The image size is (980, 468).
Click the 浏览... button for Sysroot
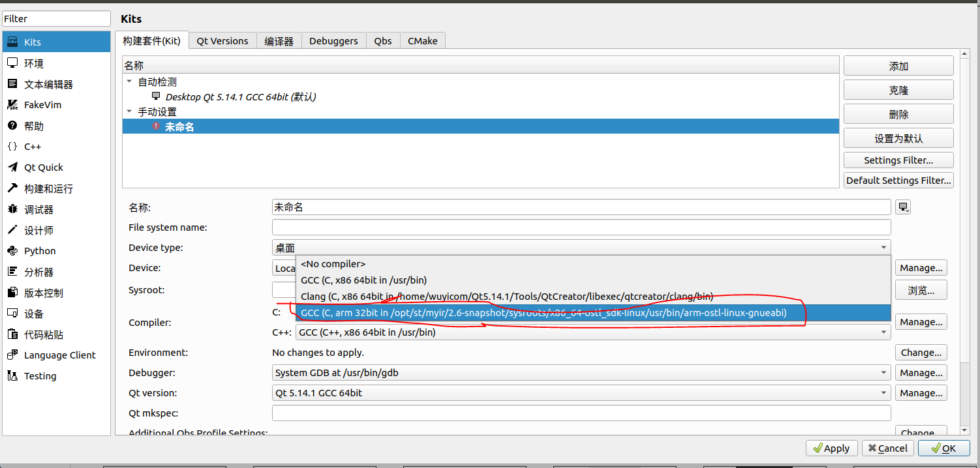click(x=921, y=290)
